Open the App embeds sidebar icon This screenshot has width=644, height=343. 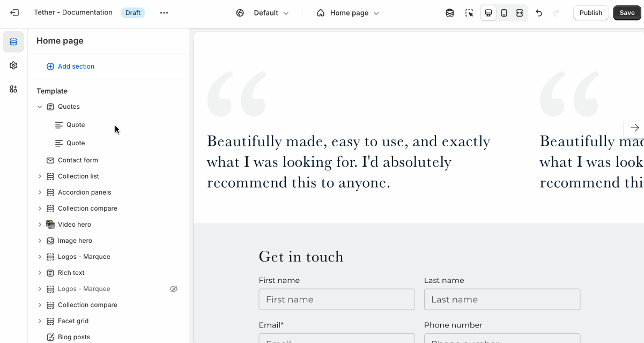[13, 89]
